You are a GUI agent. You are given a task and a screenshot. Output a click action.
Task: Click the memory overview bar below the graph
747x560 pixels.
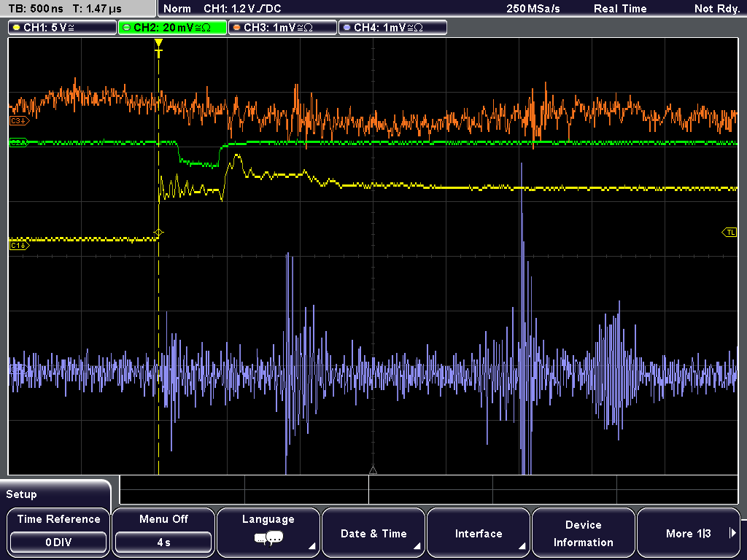[x=429, y=490]
